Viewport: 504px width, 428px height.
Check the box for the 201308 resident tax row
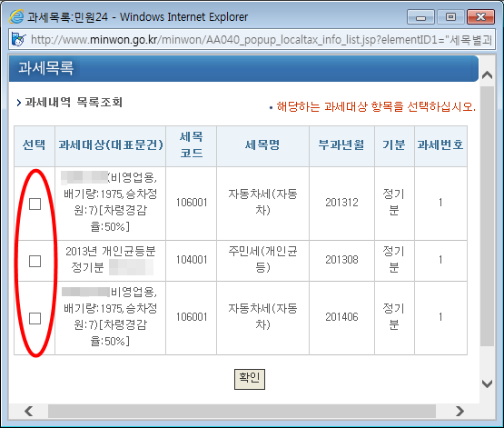[35, 261]
